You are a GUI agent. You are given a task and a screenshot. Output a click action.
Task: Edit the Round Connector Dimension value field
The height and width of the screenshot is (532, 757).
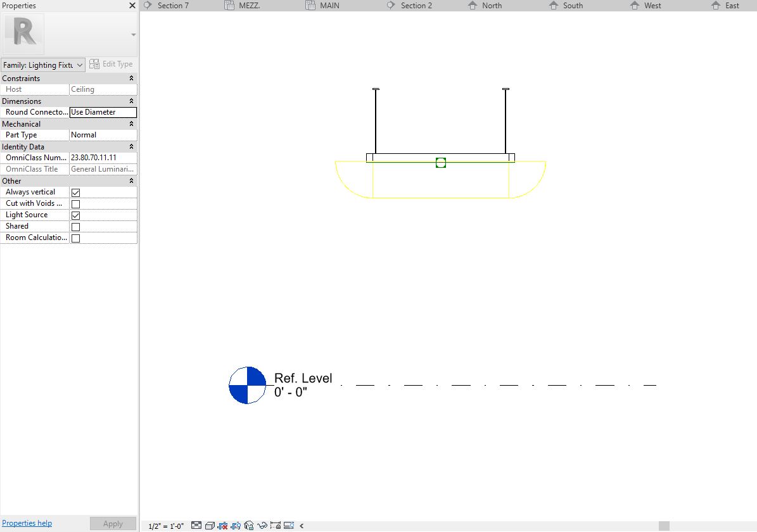click(x=103, y=111)
